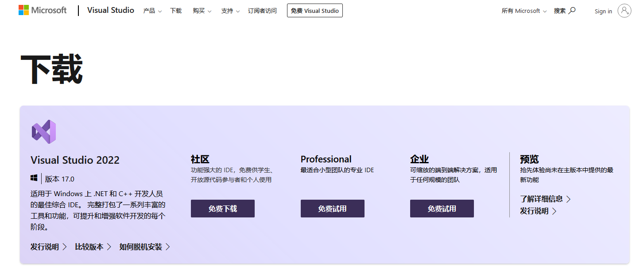Open 发行说明 under 预览
644x272 pixels.
pos(538,211)
